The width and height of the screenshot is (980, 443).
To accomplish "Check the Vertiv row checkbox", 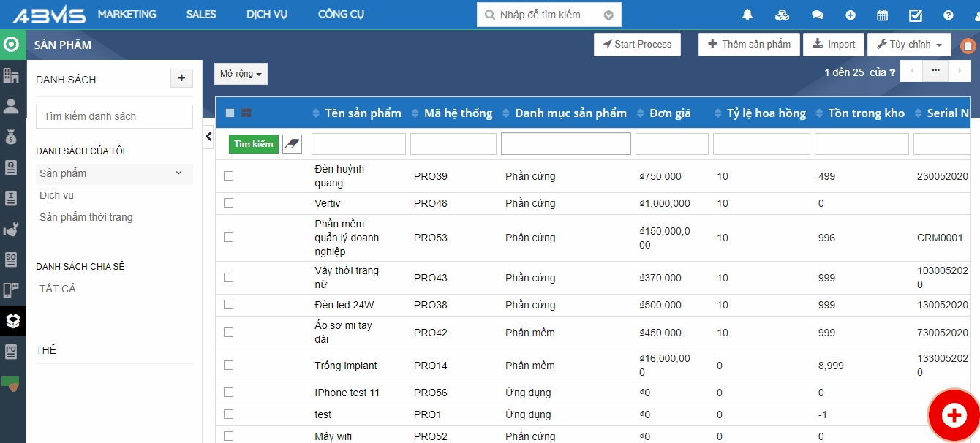I will point(228,203).
